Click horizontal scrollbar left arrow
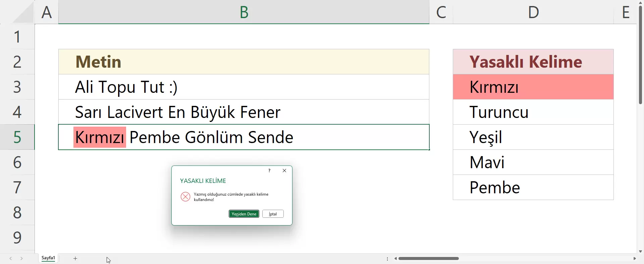Screen dimensions: 644x264 click(x=396, y=259)
